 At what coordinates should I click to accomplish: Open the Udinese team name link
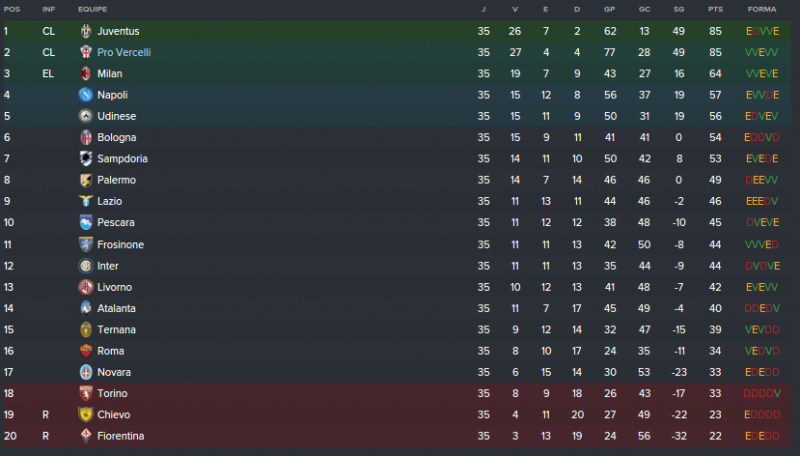click(x=117, y=116)
